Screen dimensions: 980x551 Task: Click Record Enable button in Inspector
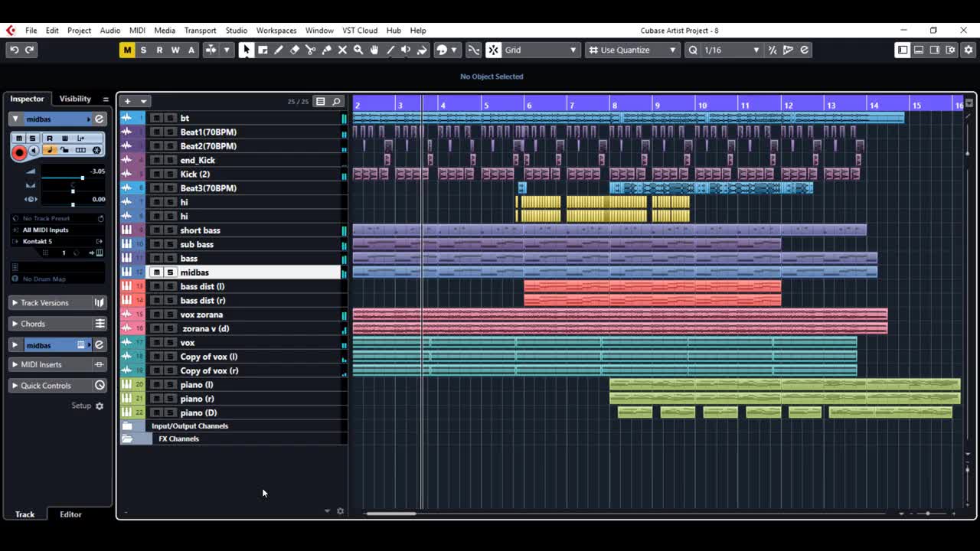[x=19, y=152]
